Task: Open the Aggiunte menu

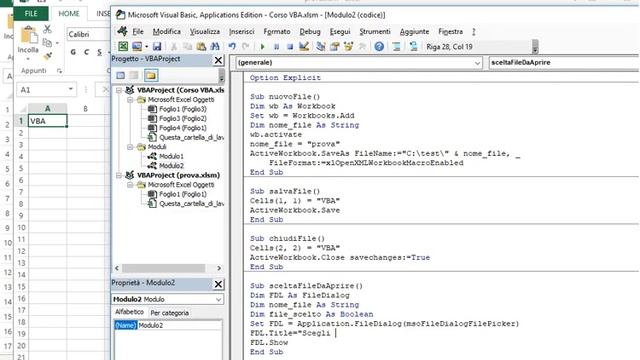Action: (x=414, y=31)
